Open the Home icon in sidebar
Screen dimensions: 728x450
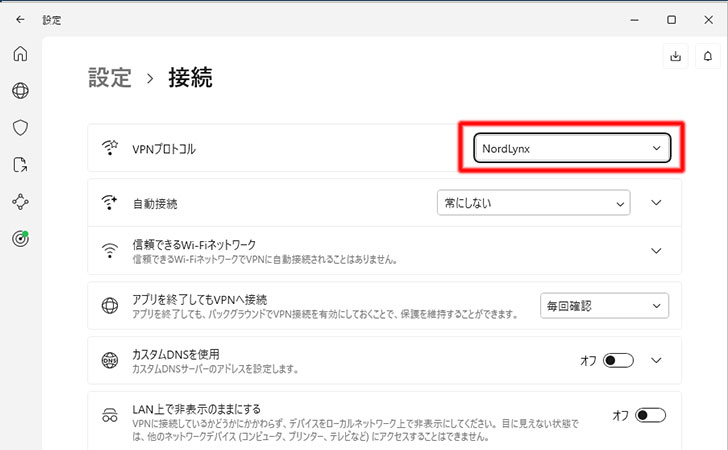(20, 53)
